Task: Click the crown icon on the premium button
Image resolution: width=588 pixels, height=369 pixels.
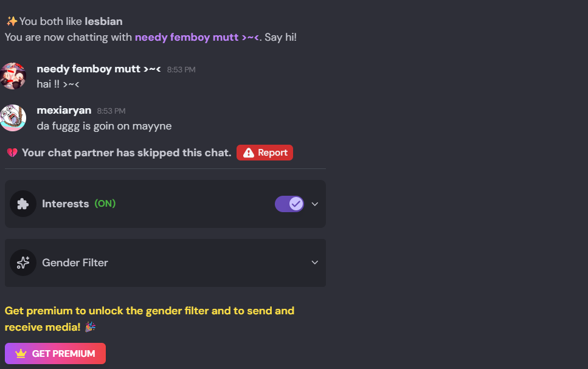Action: 21,354
